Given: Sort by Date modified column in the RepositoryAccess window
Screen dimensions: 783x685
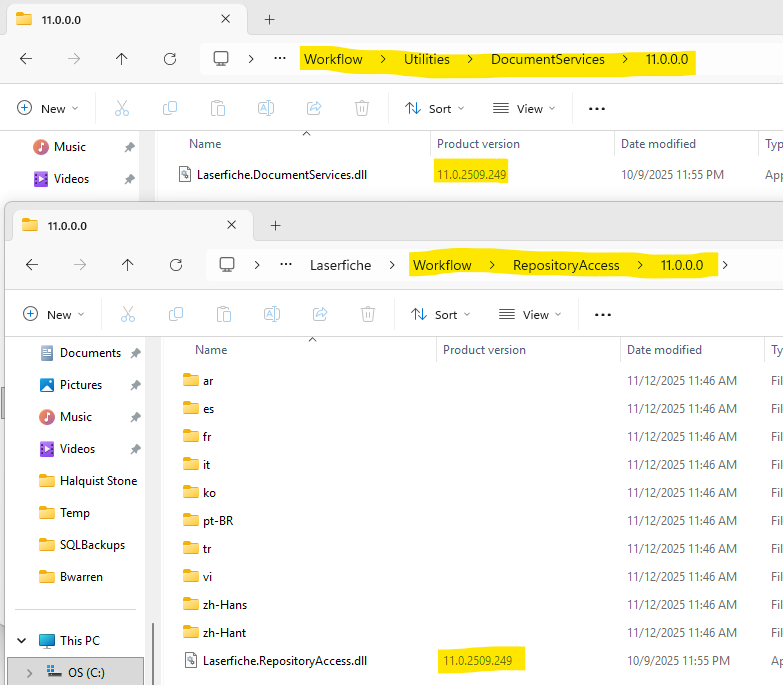Looking at the screenshot, I should pyautogui.click(x=664, y=350).
